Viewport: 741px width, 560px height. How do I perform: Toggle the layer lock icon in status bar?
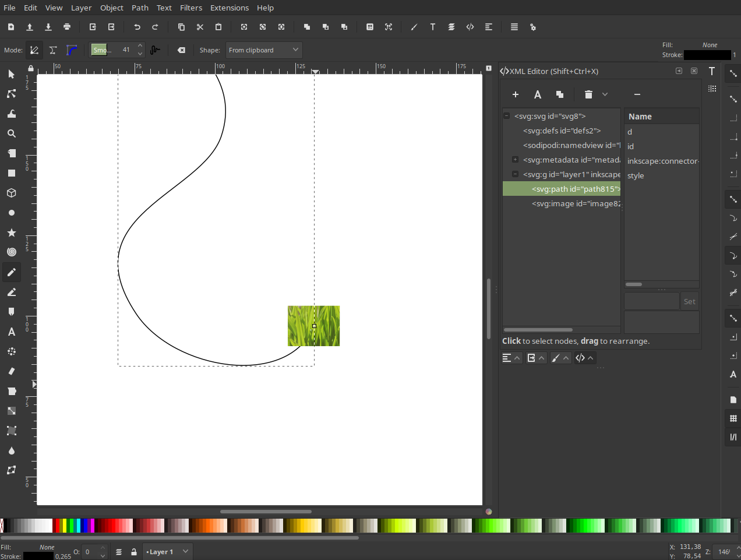point(134,552)
